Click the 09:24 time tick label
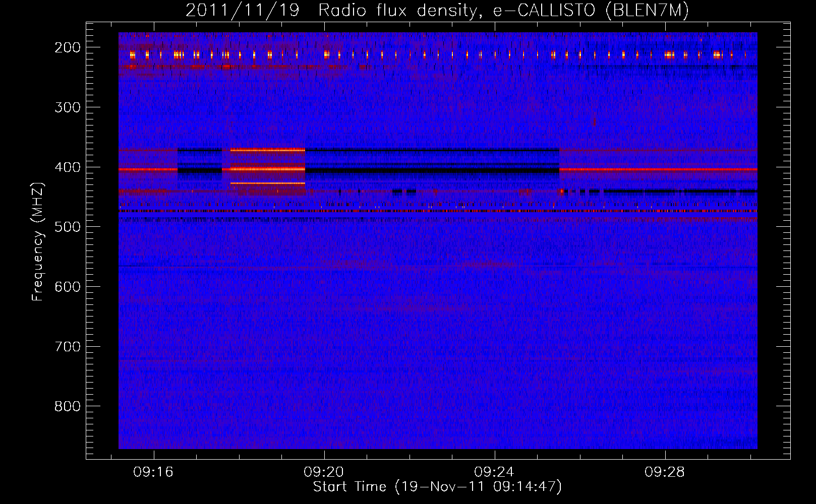Screen dimensions: 816x504 point(494,472)
